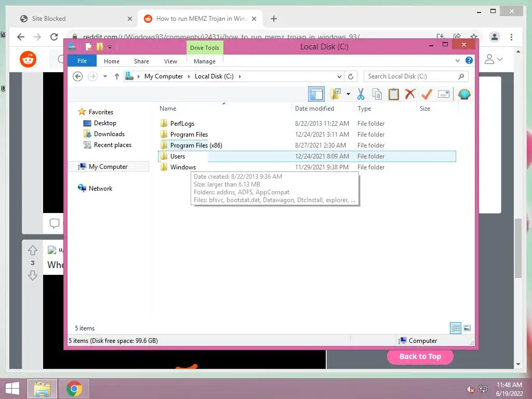This screenshot has width=532, height=399.
Task: Select the Program Files (x86) folder
Action: (196, 145)
